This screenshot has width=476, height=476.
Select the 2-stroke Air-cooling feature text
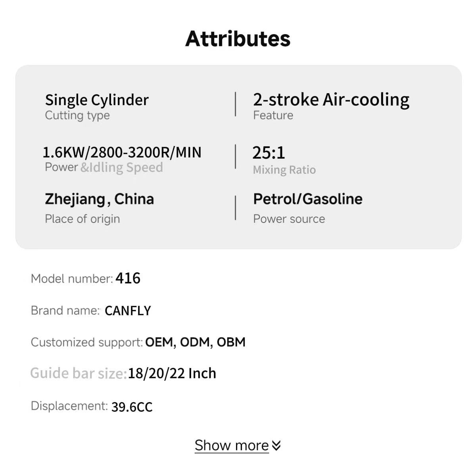(331, 99)
